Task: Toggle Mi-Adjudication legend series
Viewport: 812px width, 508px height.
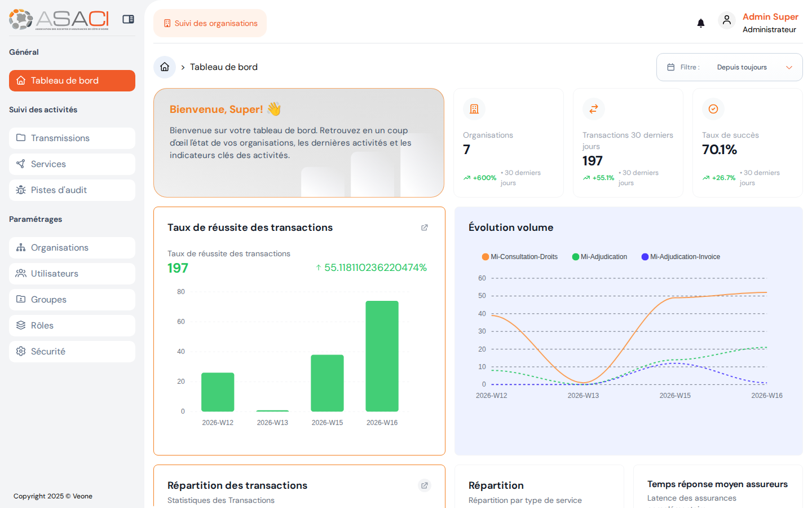Action: [x=599, y=257]
